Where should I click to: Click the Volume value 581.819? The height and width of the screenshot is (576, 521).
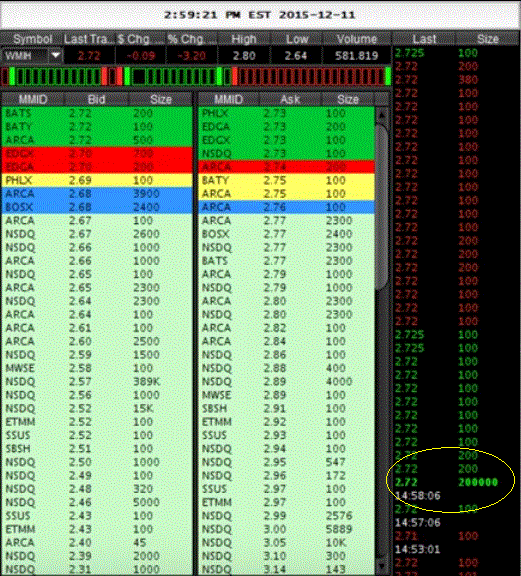pos(356,56)
